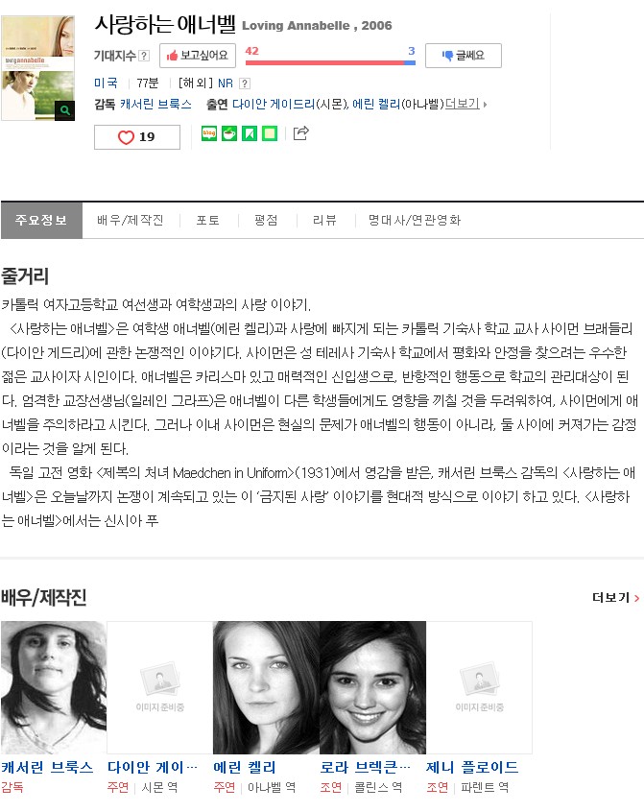Open the external share arrow icon
This screenshot has width=644, height=812.
click(300, 133)
